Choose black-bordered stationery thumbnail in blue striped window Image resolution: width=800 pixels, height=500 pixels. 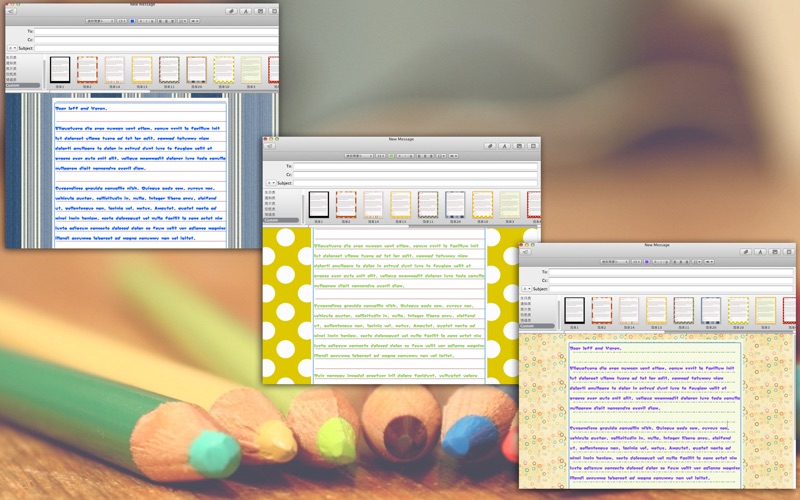pos(60,70)
